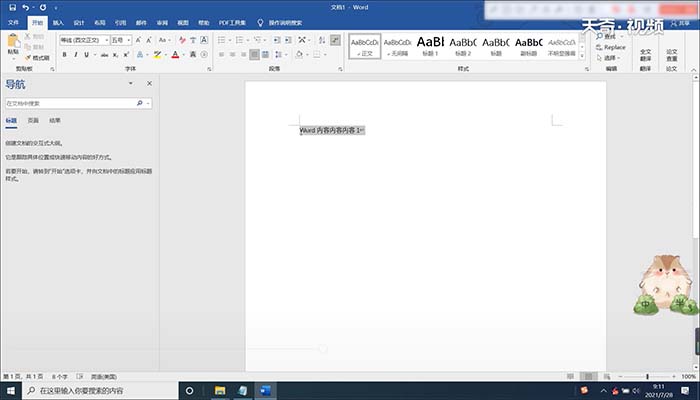Switch to web layout view in status bar
The width and height of the screenshot is (700, 400).
[607, 377]
